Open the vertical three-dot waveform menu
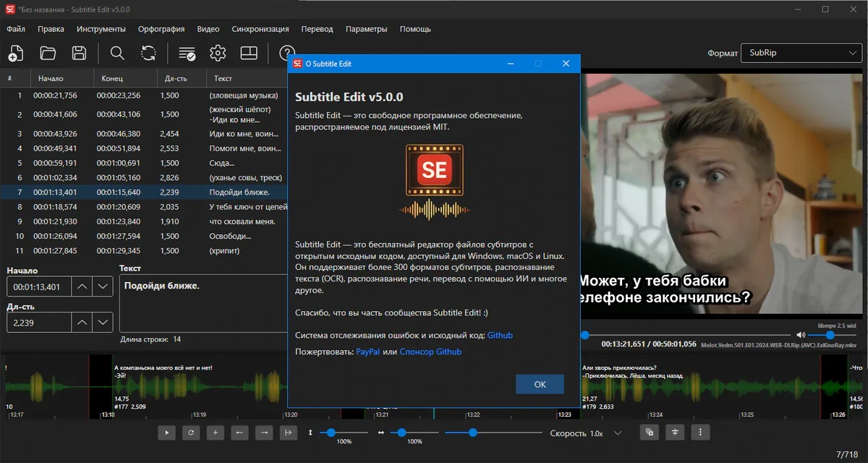 click(x=699, y=433)
